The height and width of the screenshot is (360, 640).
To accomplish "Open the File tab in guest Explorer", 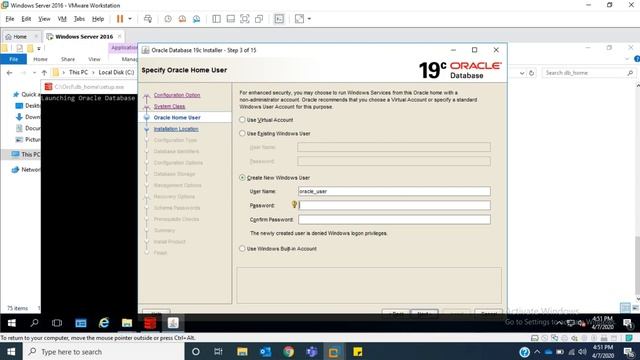I will pyautogui.click(x=13, y=59).
